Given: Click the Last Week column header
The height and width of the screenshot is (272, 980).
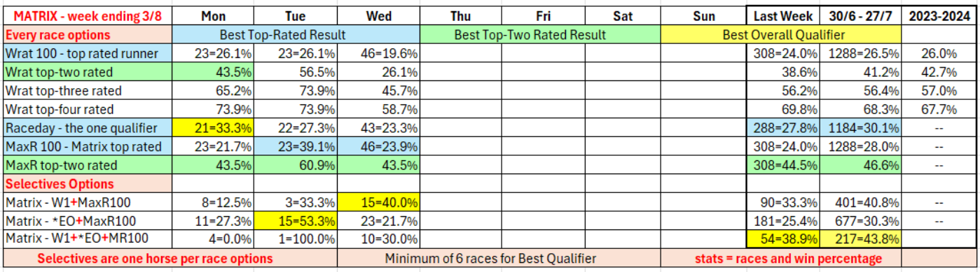Looking at the screenshot, I should point(783,16).
